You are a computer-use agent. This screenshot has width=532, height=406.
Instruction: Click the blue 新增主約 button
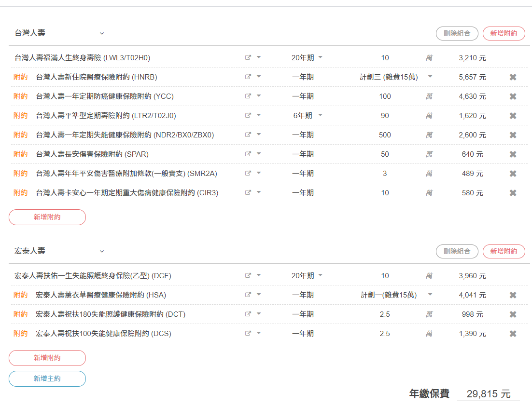click(47, 379)
